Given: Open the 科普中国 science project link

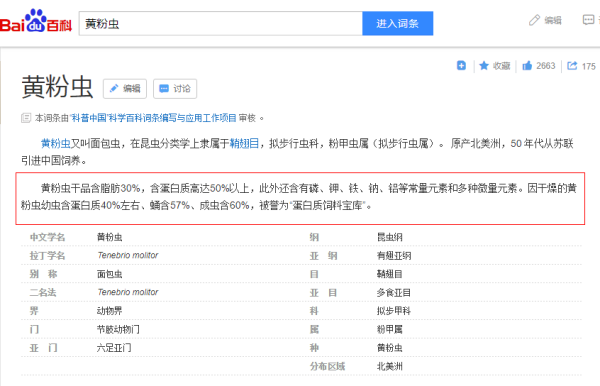Looking at the screenshot, I should 153,118.
